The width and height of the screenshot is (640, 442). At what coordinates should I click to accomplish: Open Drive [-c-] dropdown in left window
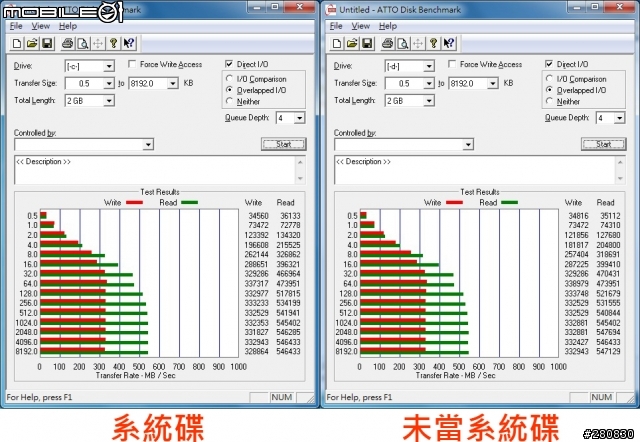point(109,66)
